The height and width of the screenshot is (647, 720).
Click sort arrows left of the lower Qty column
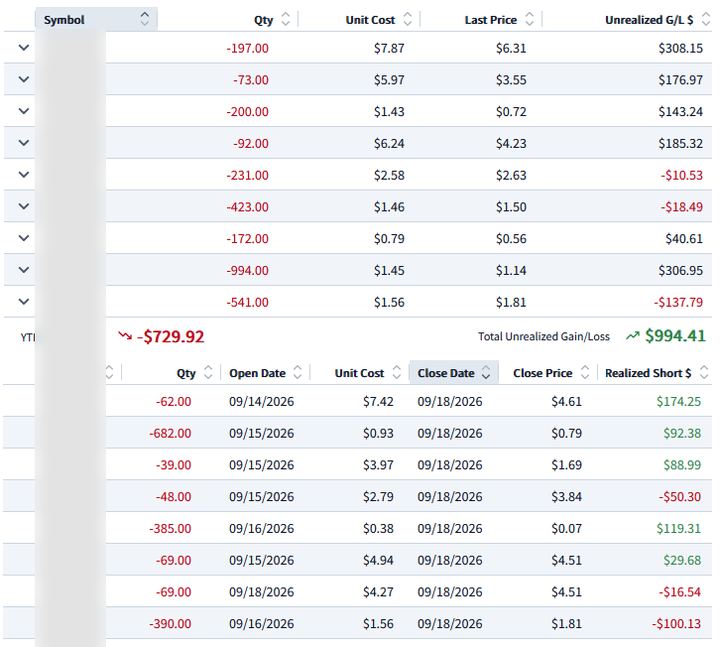[109, 372]
